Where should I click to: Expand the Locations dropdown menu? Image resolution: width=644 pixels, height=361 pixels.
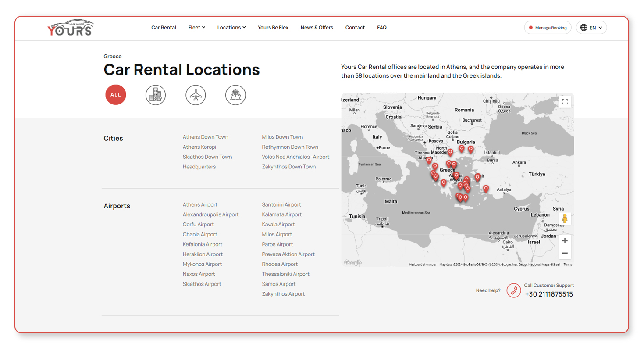231,28
